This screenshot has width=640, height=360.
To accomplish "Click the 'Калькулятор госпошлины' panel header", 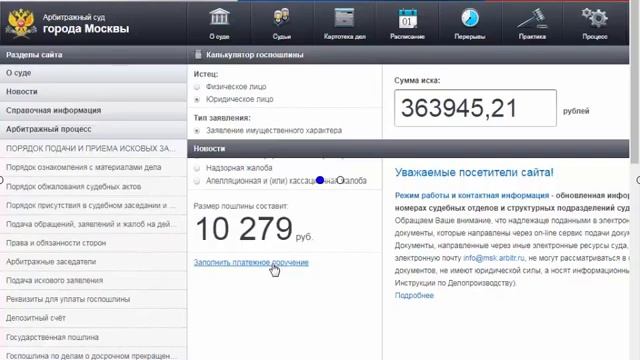I will (408, 54).
